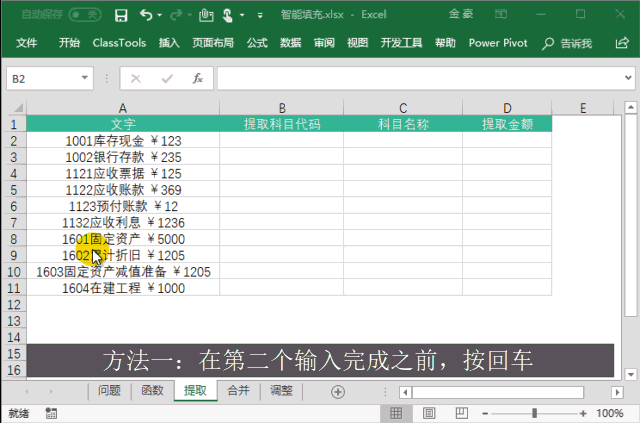
Task: Open the 页面布局 ribbon tab
Action: click(x=213, y=43)
